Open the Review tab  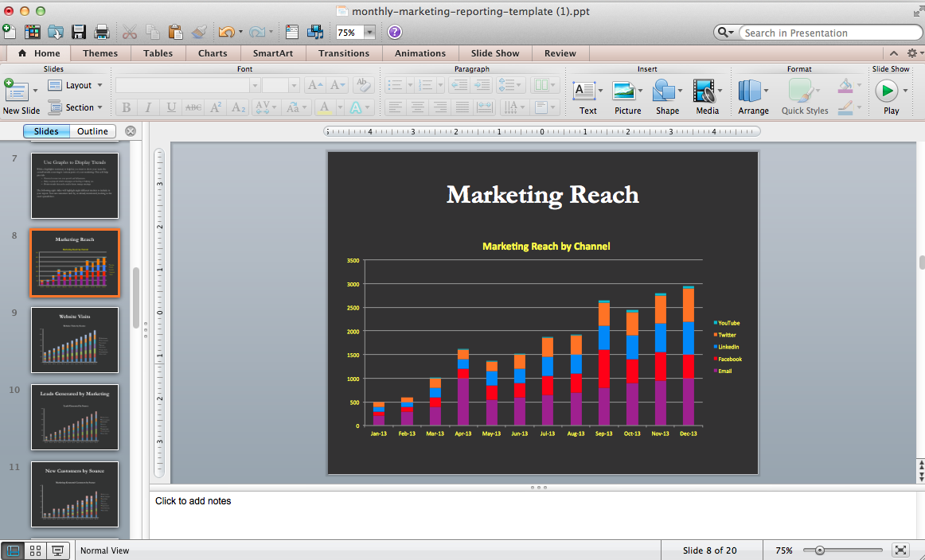(560, 53)
